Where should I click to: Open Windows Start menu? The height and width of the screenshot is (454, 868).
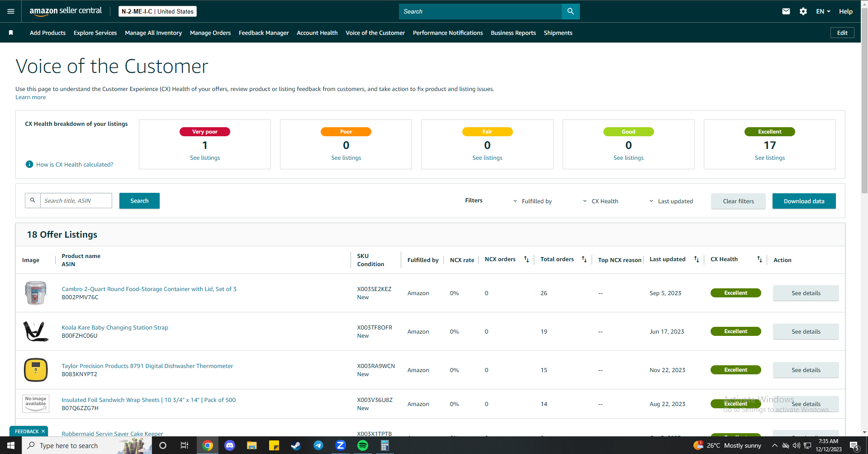11,445
